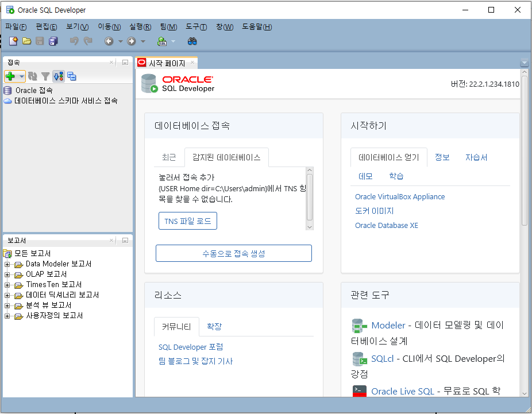Click the New file toolbar icon
This screenshot has height=414, width=532.
(x=13, y=41)
